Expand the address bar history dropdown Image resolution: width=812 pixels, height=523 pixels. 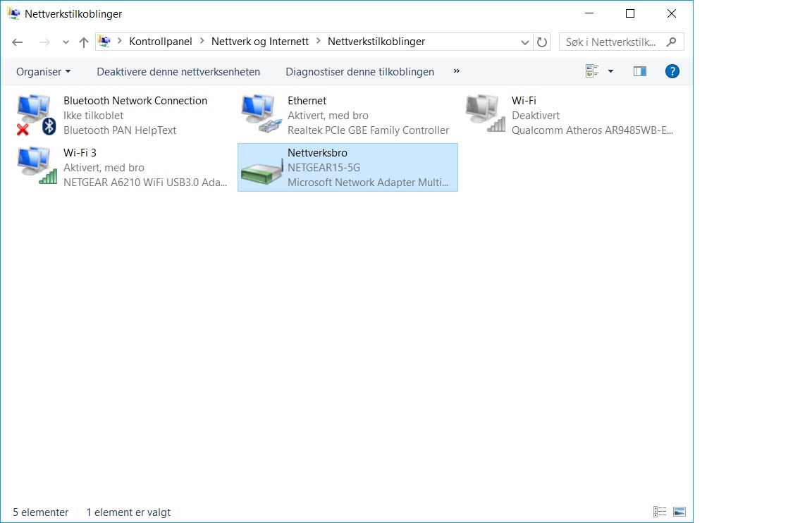pos(525,42)
